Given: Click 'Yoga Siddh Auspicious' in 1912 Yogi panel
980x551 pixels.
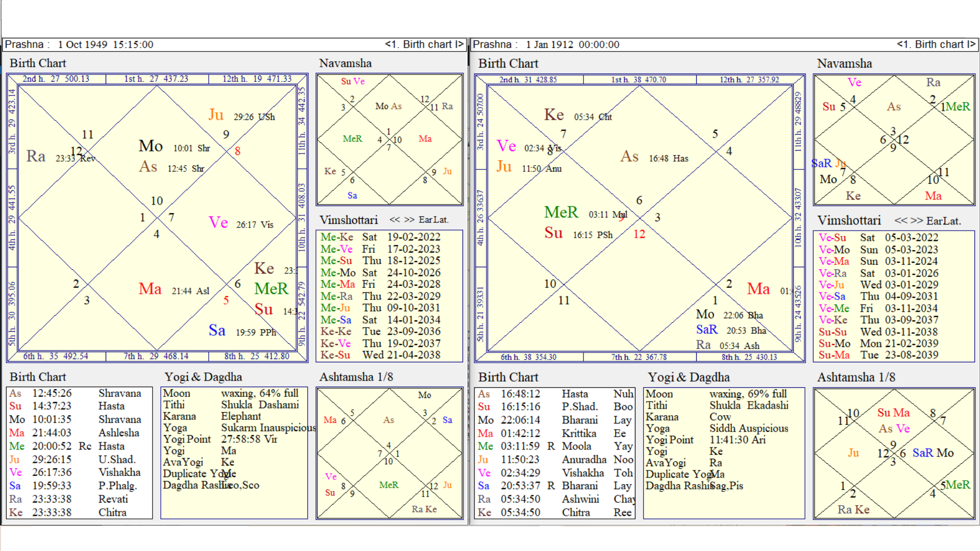Looking at the screenshot, I should pos(717,429).
